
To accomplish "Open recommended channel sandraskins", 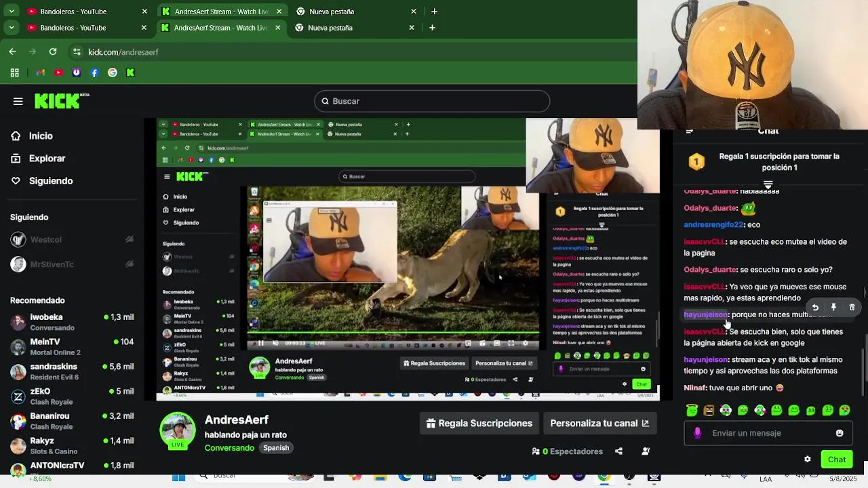I will pyautogui.click(x=71, y=371).
